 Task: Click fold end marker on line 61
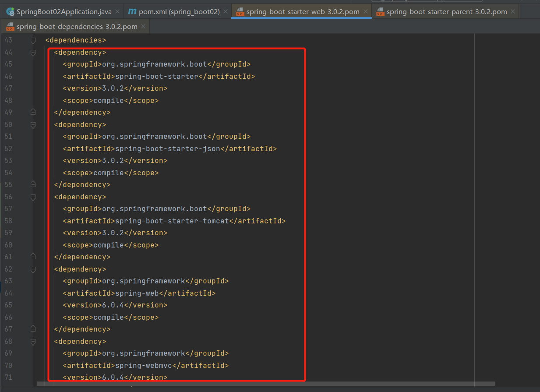(x=33, y=257)
